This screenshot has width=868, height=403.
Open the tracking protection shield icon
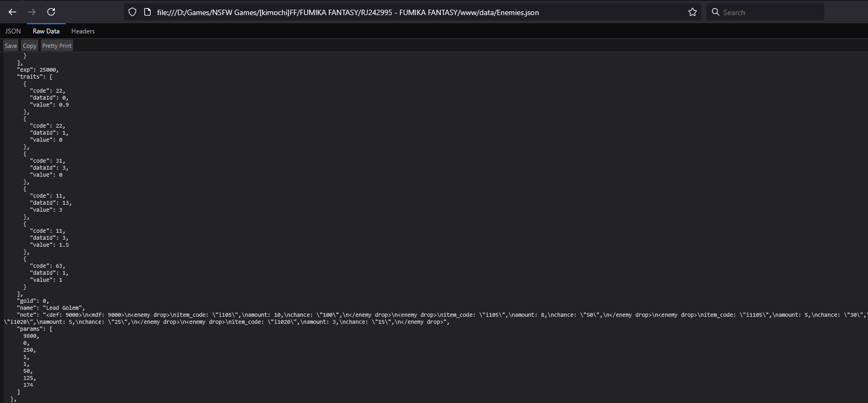tap(132, 12)
